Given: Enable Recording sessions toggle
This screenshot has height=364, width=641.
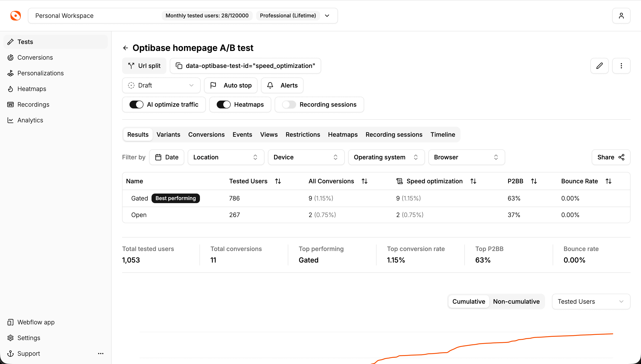Looking at the screenshot, I should pos(289,104).
